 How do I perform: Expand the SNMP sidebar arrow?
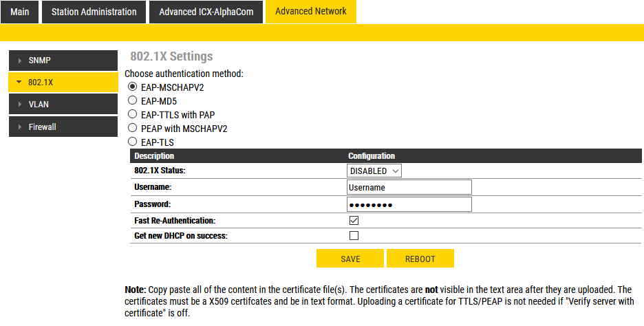pos(20,61)
